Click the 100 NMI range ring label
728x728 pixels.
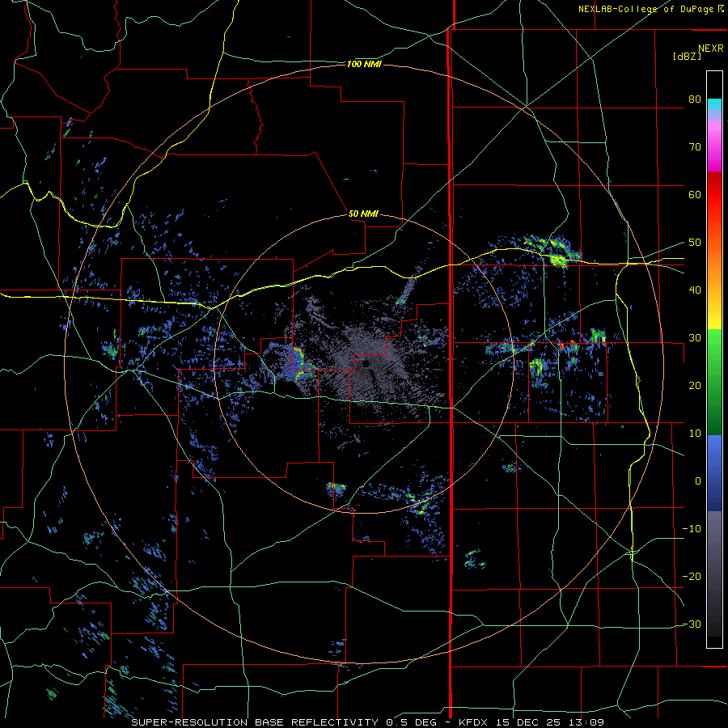tap(364, 64)
